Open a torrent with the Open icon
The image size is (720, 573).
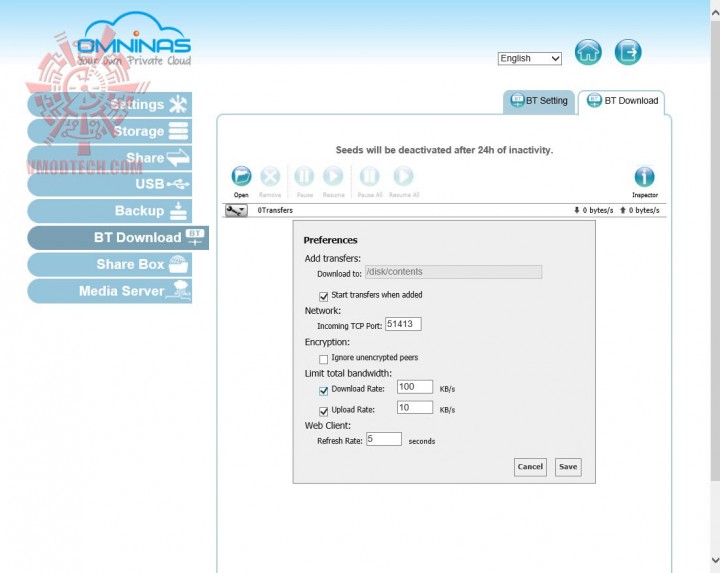241,177
